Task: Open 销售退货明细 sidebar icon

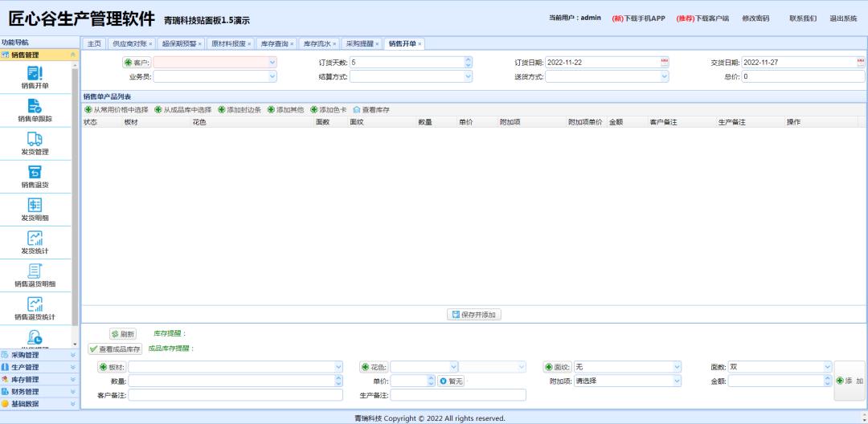Action: pyautogui.click(x=35, y=276)
